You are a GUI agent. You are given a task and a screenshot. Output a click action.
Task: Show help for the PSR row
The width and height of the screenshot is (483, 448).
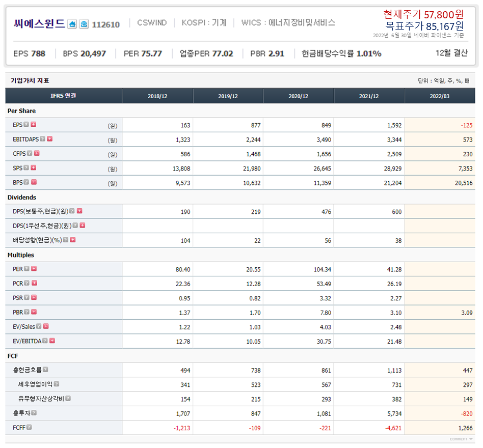pyautogui.click(x=27, y=297)
